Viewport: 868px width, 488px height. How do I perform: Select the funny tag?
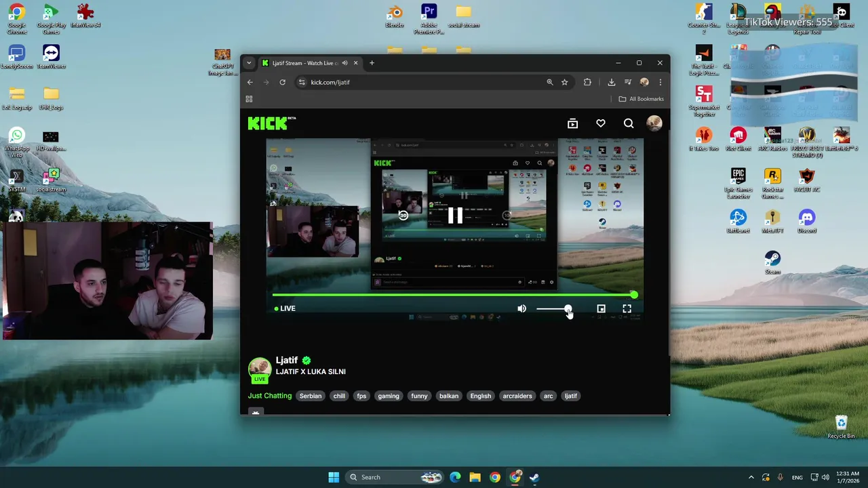tap(419, 396)
